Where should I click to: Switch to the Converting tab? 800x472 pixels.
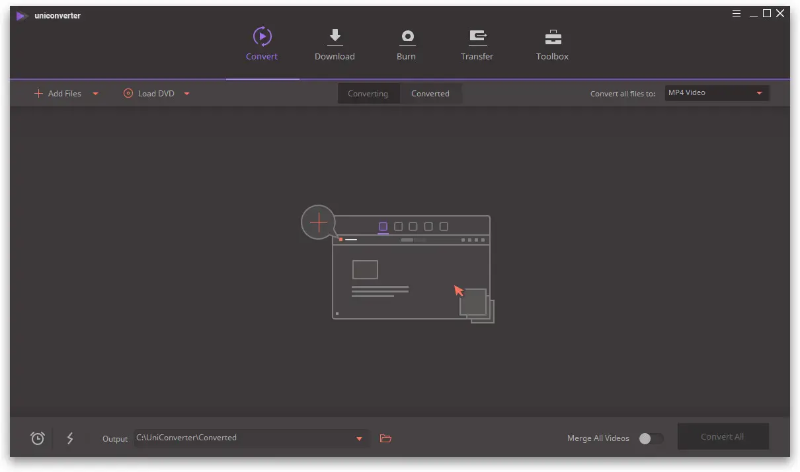point(368,94)
